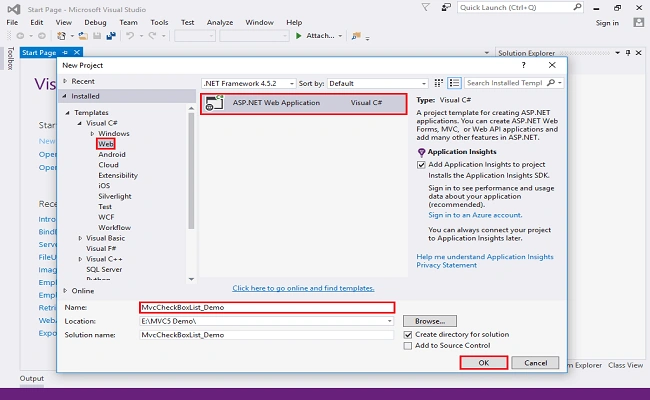Expand the Online section

click(65, 291)
